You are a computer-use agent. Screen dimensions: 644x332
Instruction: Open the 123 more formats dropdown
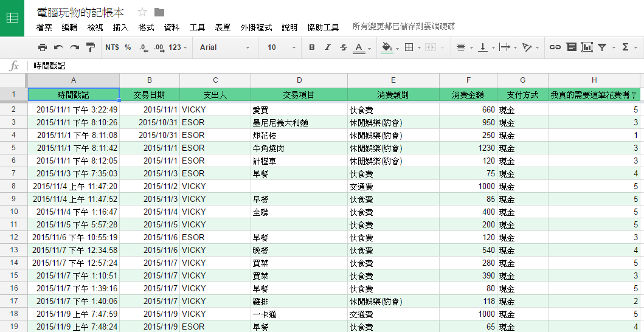[x=178, y=47]
